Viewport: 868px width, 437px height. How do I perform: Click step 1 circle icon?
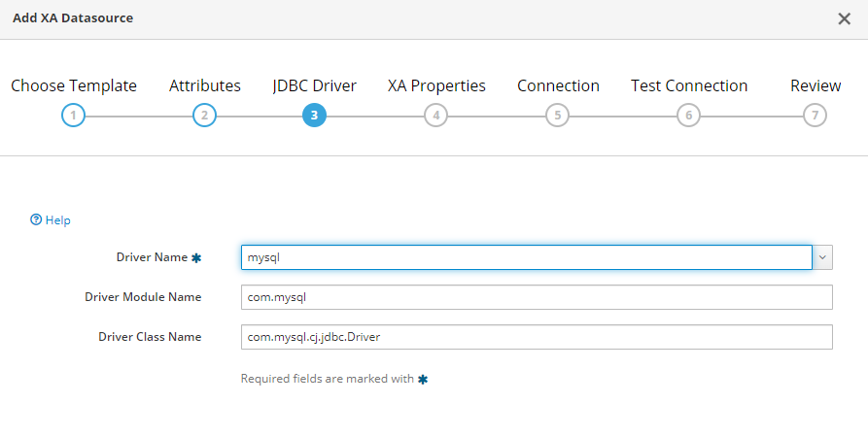[73, 116]
